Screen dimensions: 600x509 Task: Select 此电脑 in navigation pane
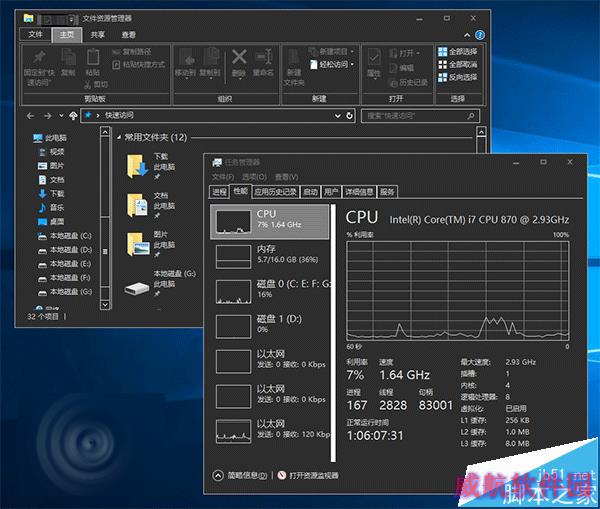(50, 138)
